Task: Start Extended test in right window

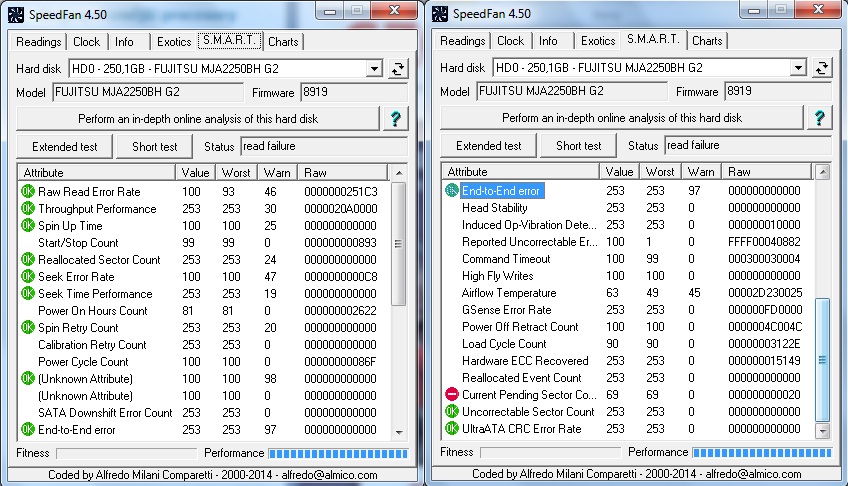Action: click(489, 145)
